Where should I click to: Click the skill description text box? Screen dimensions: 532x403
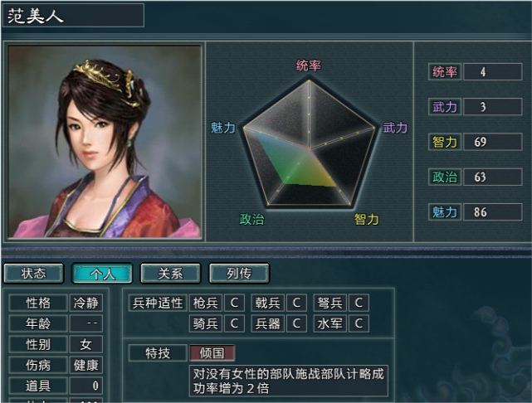pyautogui.click(x=289, y=381)
